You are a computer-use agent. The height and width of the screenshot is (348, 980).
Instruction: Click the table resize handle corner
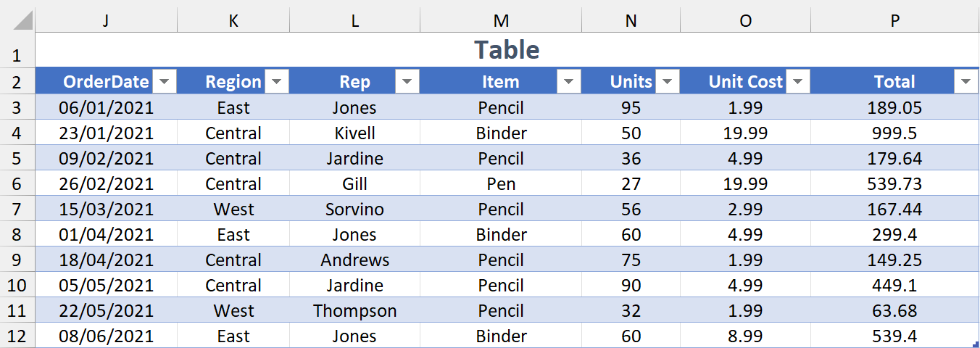point(976,344)
